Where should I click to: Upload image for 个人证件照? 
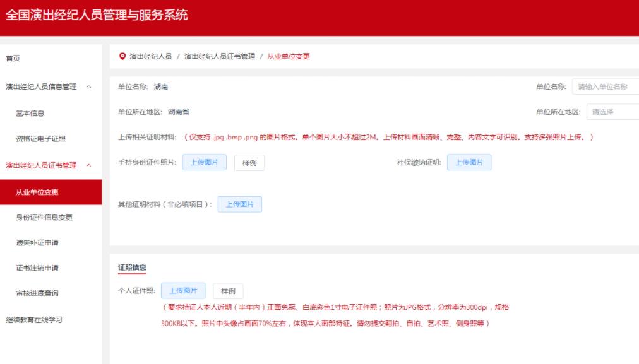[x=183, y=291]
